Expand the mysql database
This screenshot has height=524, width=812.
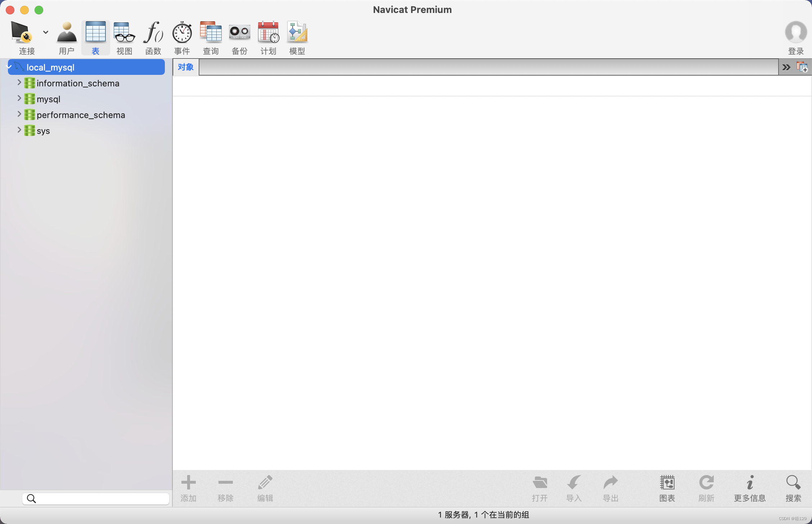coord(19,99)
